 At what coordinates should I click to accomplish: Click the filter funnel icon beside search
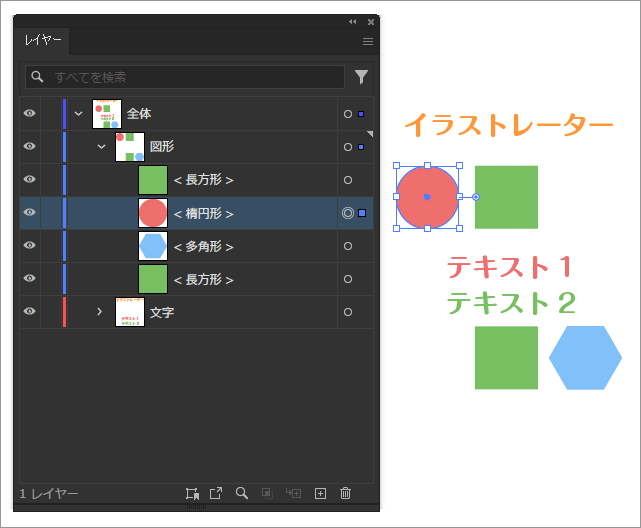(x=361, y=77)
